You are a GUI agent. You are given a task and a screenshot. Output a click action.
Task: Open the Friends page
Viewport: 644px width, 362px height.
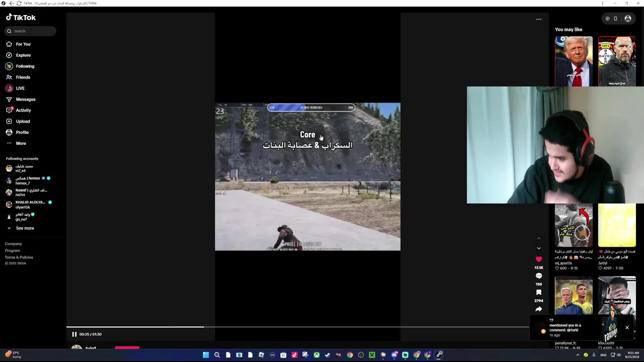(x=23, y=77)
